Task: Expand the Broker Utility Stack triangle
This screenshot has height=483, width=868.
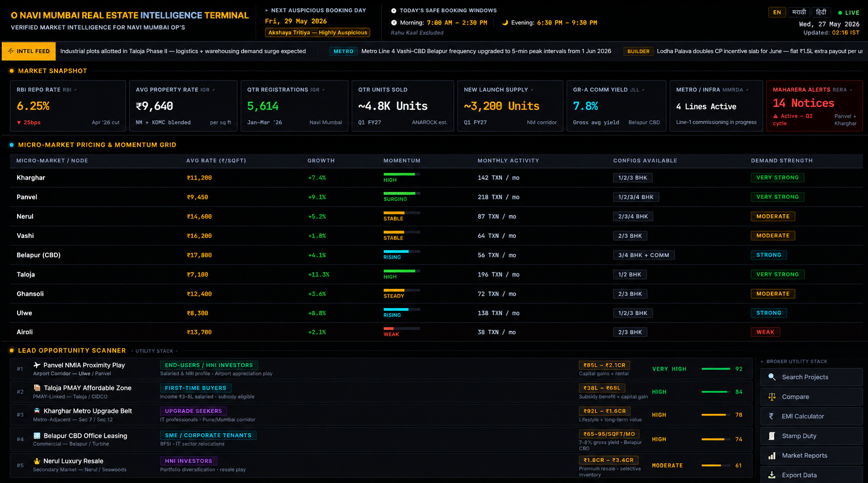Action: point(763,362)
